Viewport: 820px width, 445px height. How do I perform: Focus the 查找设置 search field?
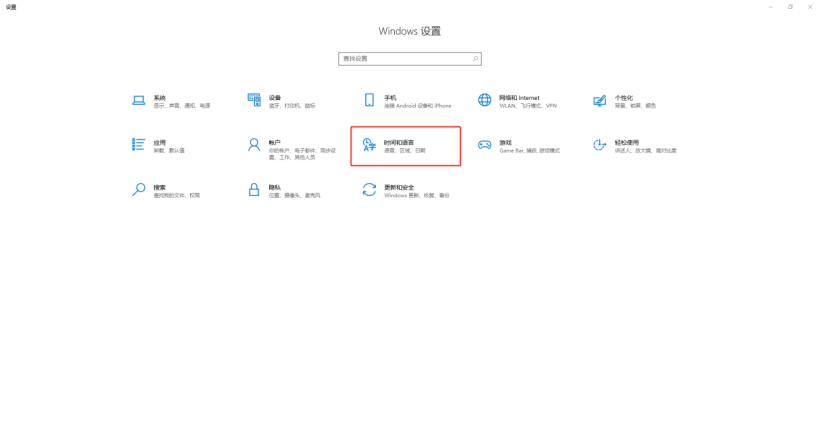pos(409,59)
